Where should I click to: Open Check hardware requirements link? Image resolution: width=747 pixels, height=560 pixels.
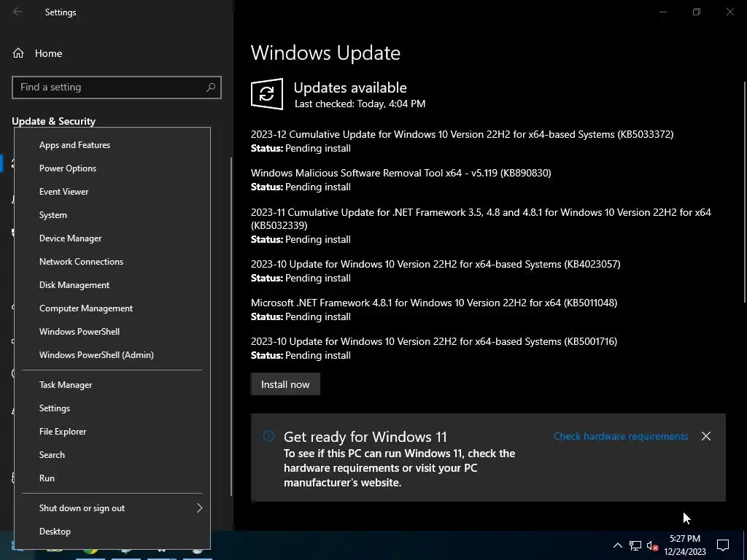click(x=620, y=436)
